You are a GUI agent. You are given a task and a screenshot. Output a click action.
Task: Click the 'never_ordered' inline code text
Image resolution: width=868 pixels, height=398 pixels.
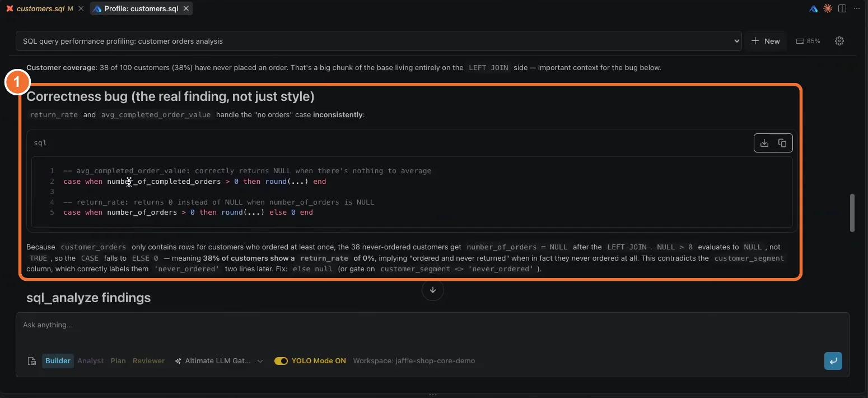[x=188, y=269]
